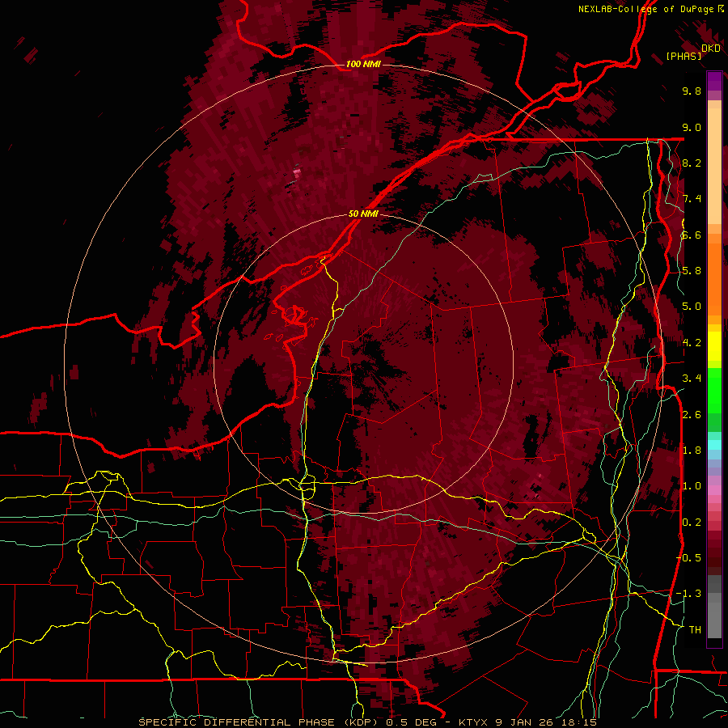Click the 50 NMI range ring label

(x=363, y=214)
